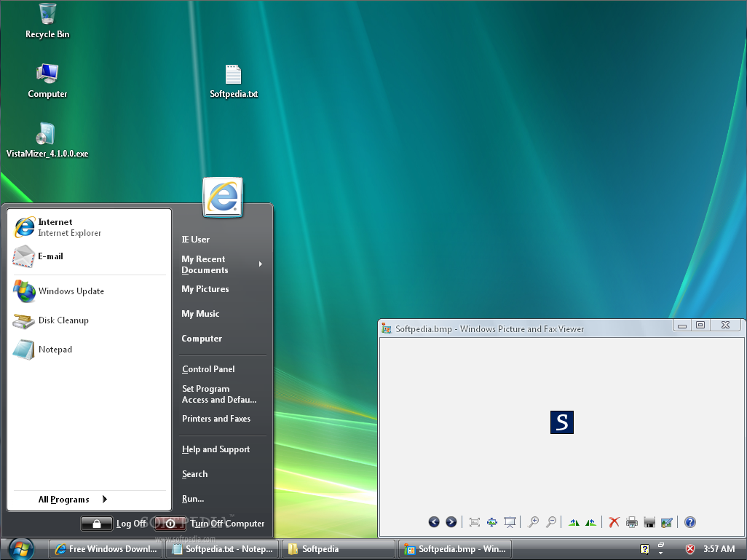This screenshot has height=560, width=747.
Task: Open picture viewer Help icon
Action: pos(690,522)
